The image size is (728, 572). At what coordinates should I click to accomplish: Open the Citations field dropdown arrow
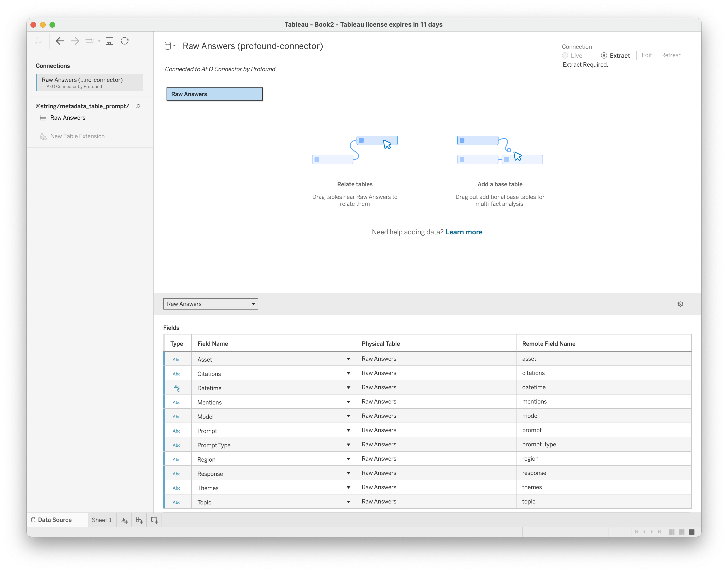(348, 373)
